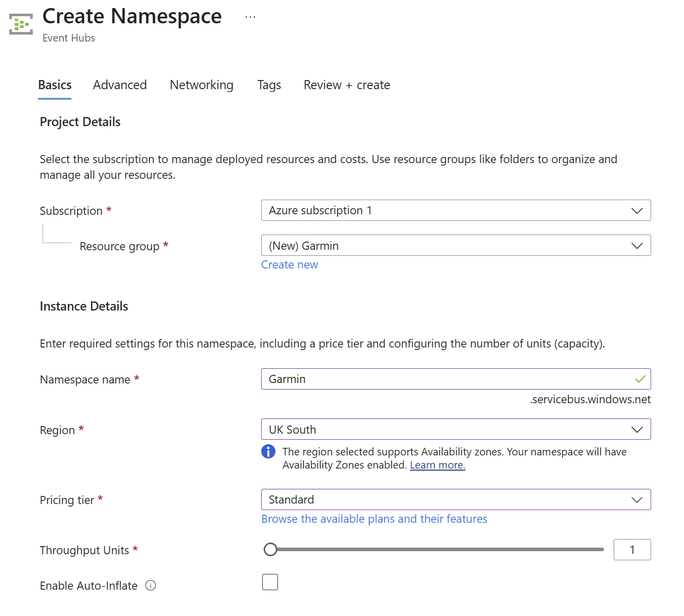Click the green namespace validation checkmark
Viewport: 684px width, 616px height.
tap(640, 379)
